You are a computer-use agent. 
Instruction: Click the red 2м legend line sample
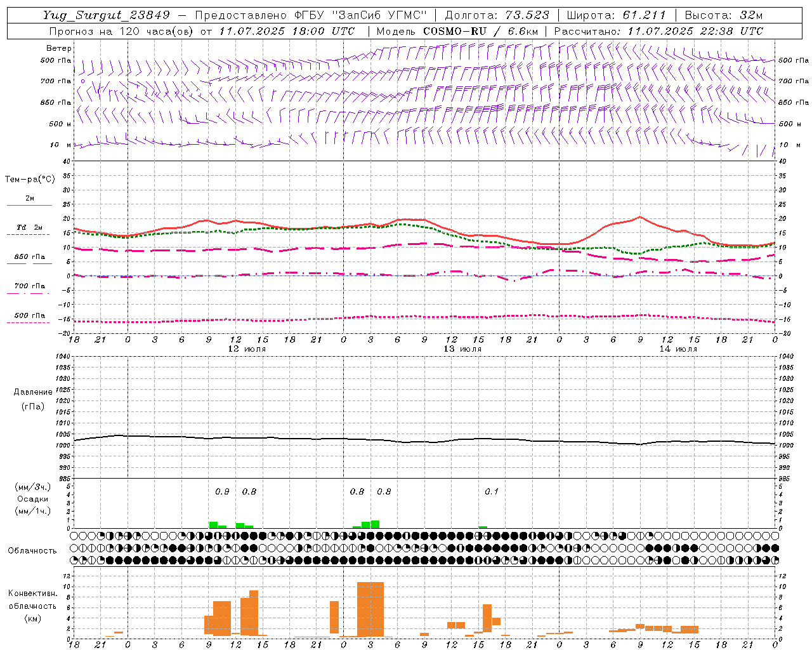click(x=29, y=205)
